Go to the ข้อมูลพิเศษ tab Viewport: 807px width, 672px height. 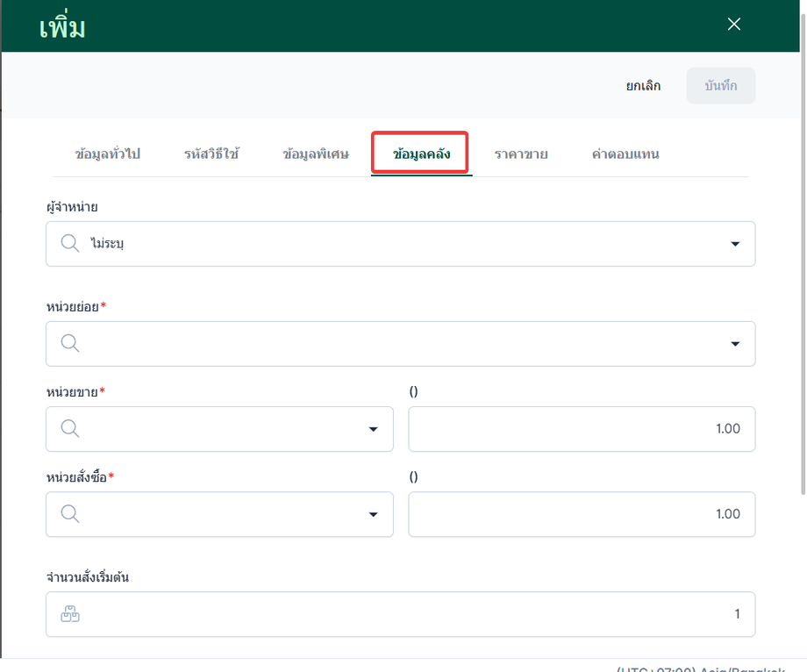coord(316,154)
